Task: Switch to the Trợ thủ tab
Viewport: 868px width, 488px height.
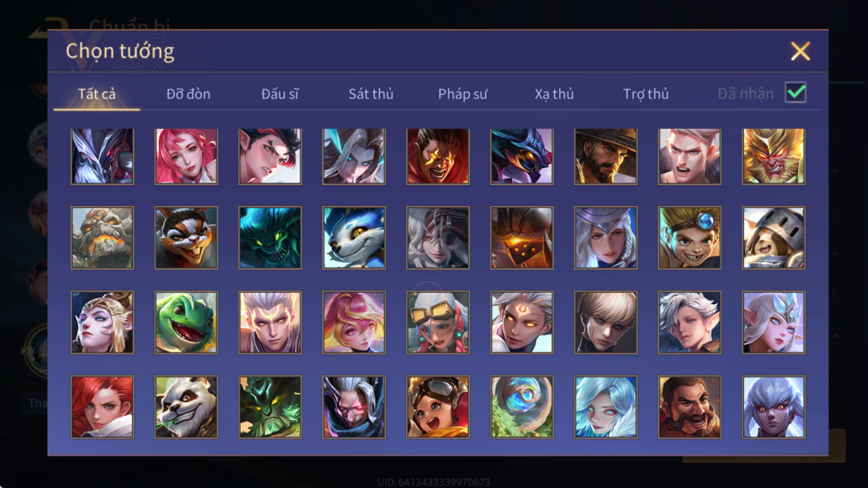Action: 646,94
